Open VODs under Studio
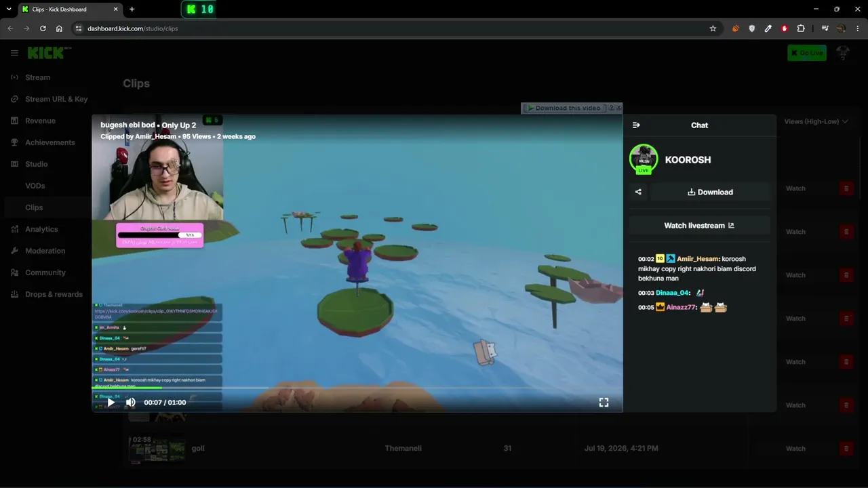 (x=35, y=186)
